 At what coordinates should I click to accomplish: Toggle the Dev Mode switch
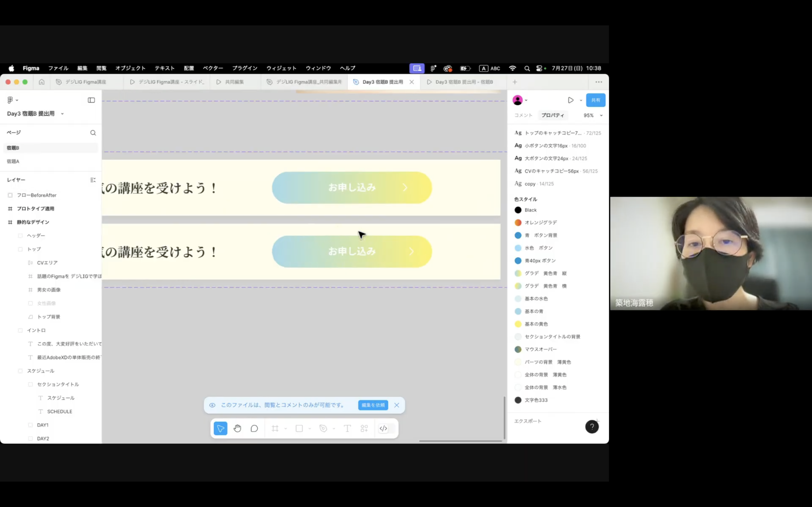click(x=386, y=428)
